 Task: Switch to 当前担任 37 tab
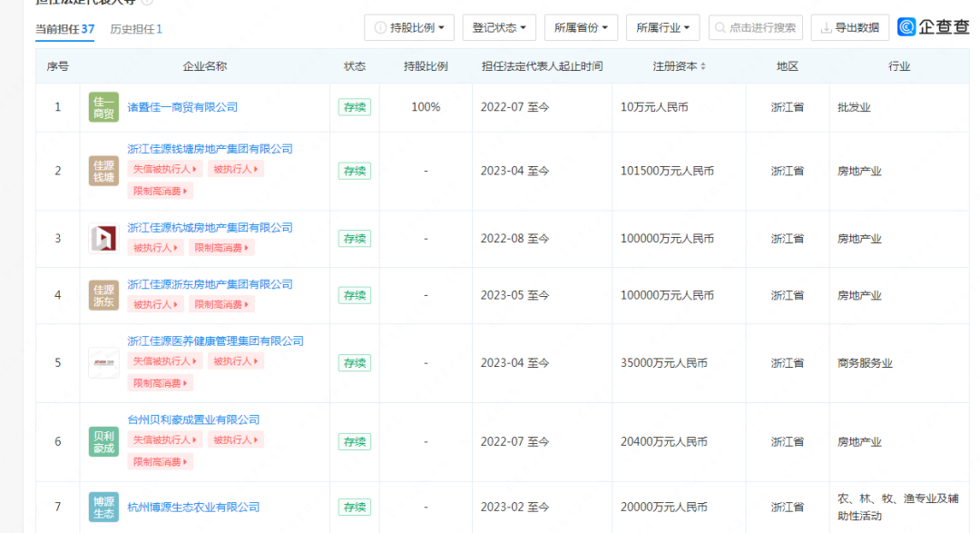(65, 29)
